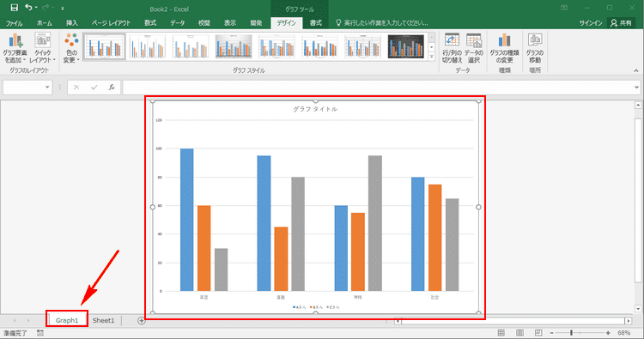Click inside the formula bar
The width and height of the screenshot is (644, 339).
coord(378,87)
